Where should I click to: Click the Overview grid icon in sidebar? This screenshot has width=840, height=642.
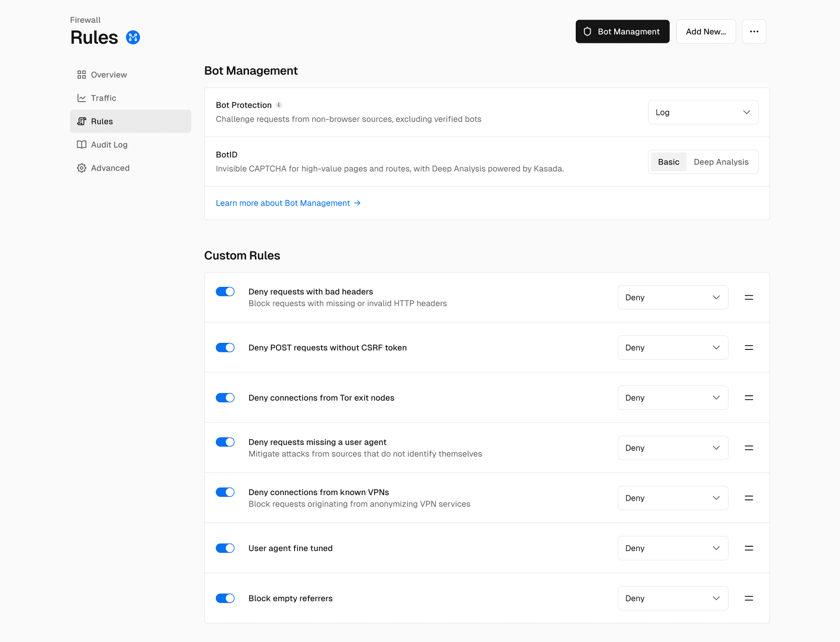click(x=81, y=75)
